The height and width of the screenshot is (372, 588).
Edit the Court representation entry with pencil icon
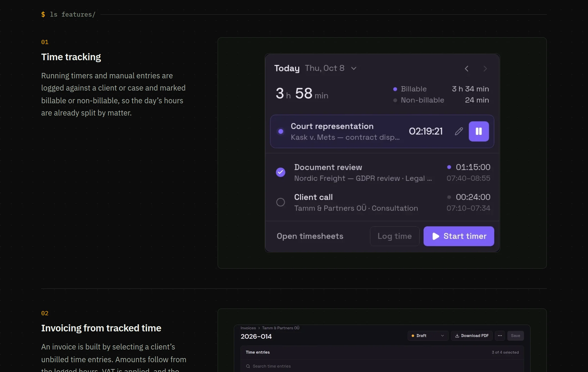459,131
